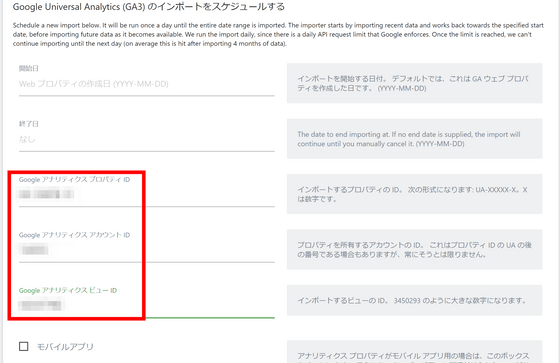Click the label 'Google アナリティクス プロパティ ID'
Screen dimensions: 560x363
click(74, 179)
